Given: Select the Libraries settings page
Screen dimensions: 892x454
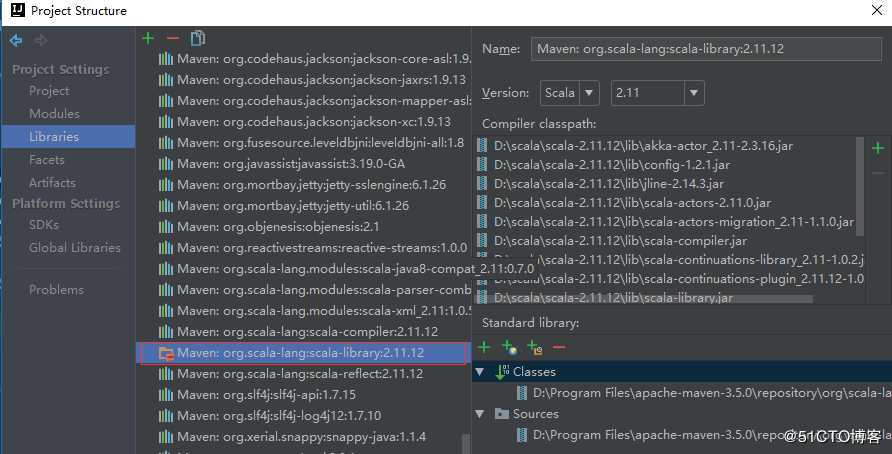Looking at the screenshot, I should coord(68,137).
